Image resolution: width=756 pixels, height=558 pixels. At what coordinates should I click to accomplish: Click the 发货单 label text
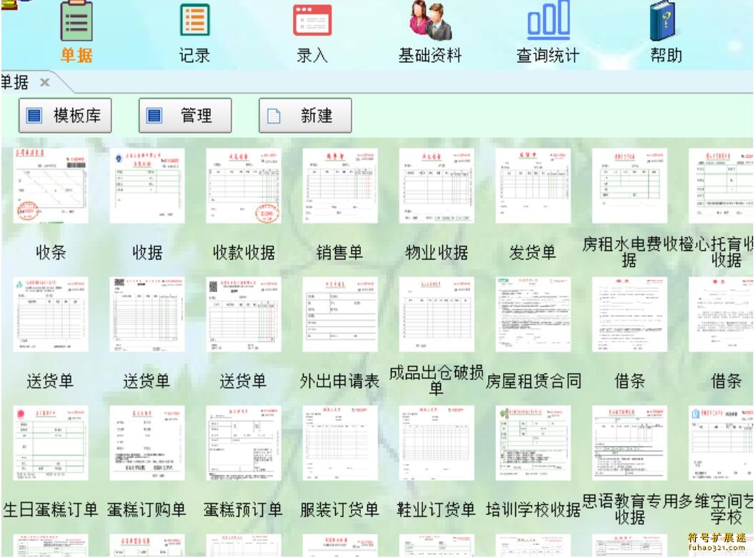(532, 252)
